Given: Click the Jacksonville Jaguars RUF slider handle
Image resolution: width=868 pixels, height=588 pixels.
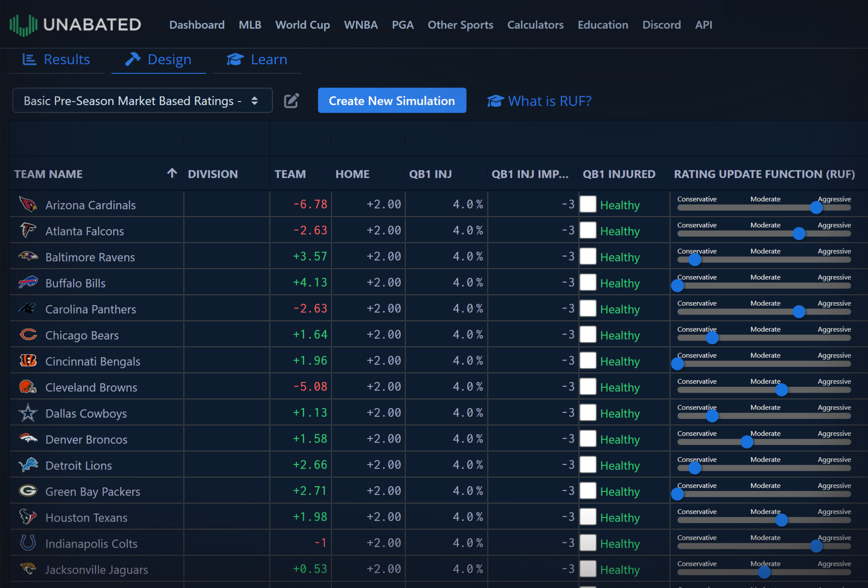Looking at the screenshot, I should coord(764,572).
